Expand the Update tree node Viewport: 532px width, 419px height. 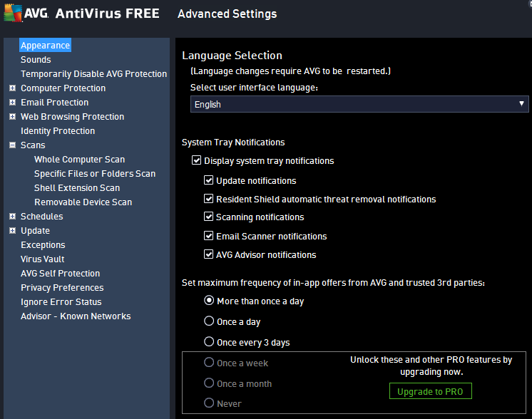[x=13, y=230]
